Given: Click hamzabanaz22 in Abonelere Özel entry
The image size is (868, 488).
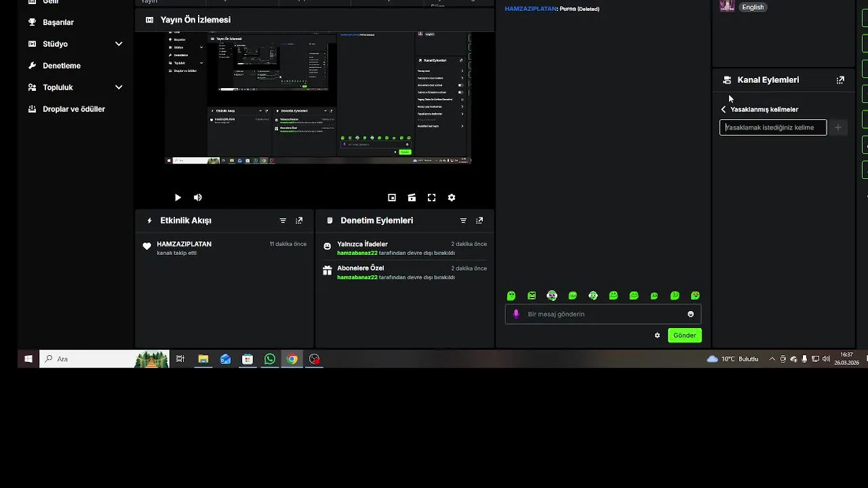Looking at the screenshot, I should (x=357, y=277).
